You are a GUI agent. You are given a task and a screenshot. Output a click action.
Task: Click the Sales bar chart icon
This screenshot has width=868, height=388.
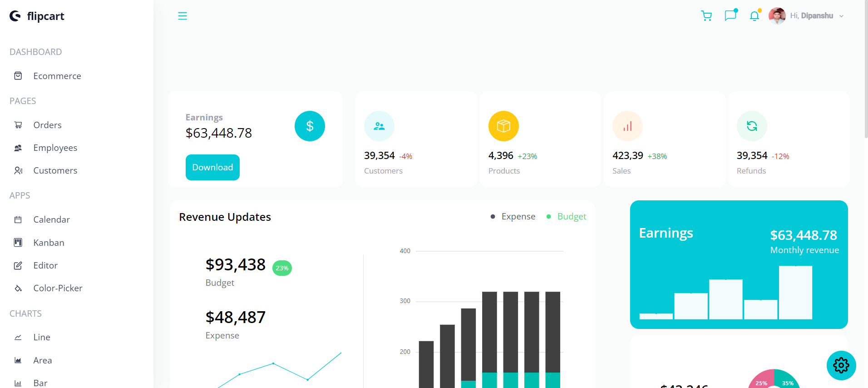point(627,126)
